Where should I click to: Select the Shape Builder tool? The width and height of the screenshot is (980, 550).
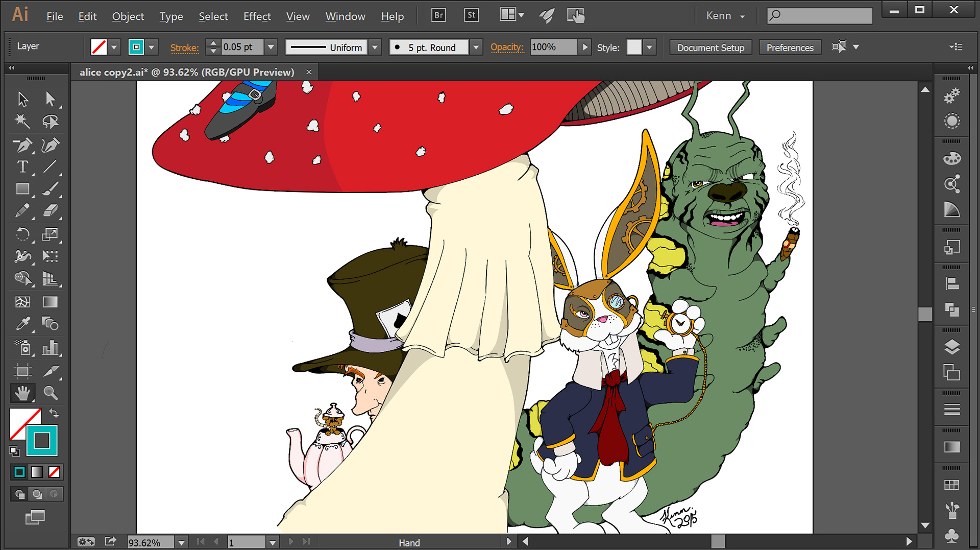pyautogui.click(x=22, y=278)
